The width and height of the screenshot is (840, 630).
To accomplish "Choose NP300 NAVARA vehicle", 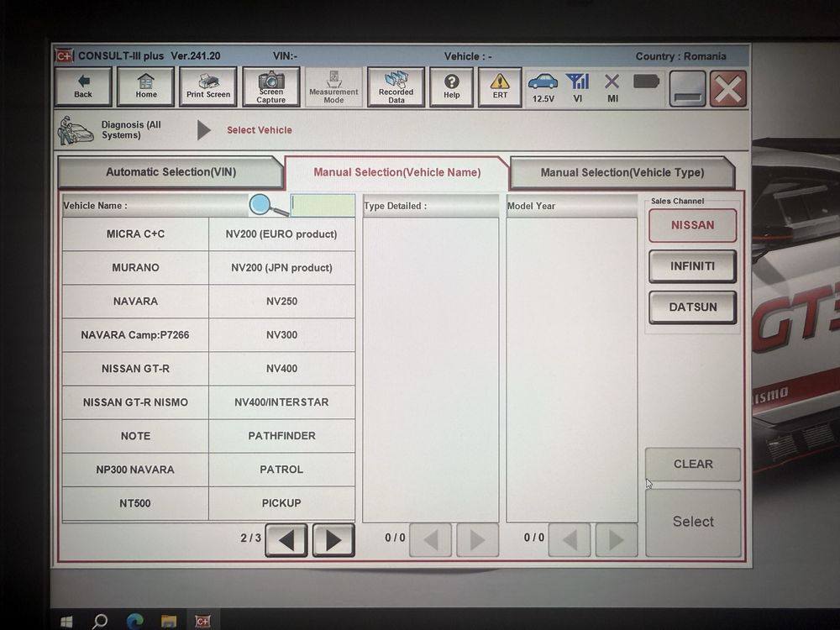I will coord(135,470).
